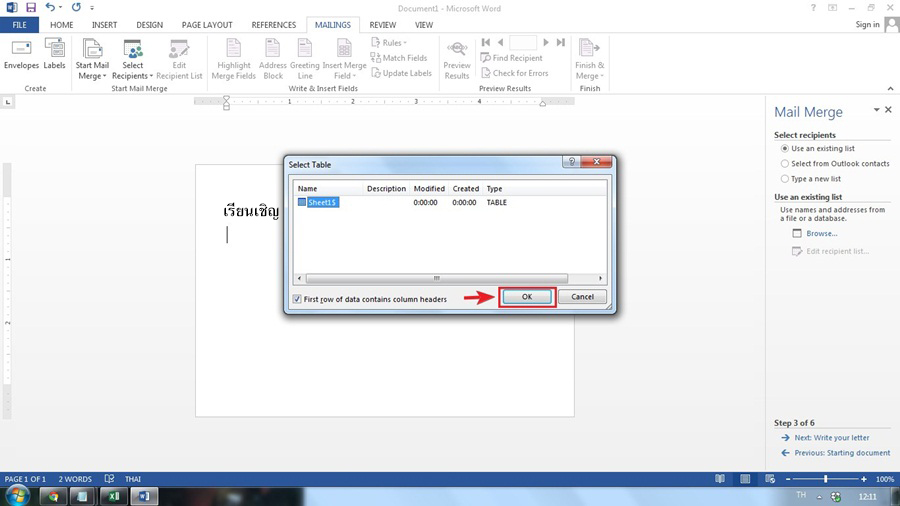The width and height of the screenshot is (900, 506).
Task: Click OK in Select Table dialog
Action: (527, 297)
